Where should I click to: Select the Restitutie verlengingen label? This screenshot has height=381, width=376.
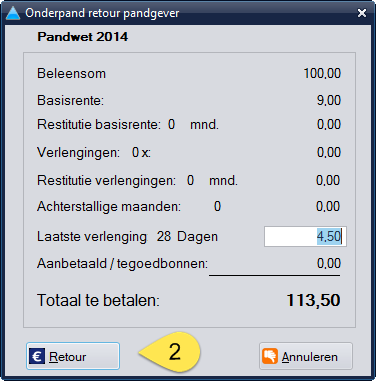pyautogui.click(x=106, y=181)
